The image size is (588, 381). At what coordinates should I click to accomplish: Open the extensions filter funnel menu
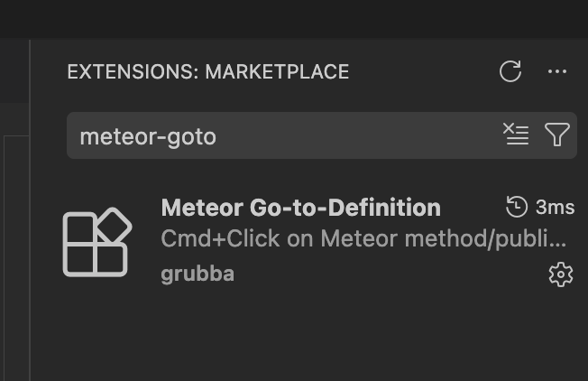557,135
